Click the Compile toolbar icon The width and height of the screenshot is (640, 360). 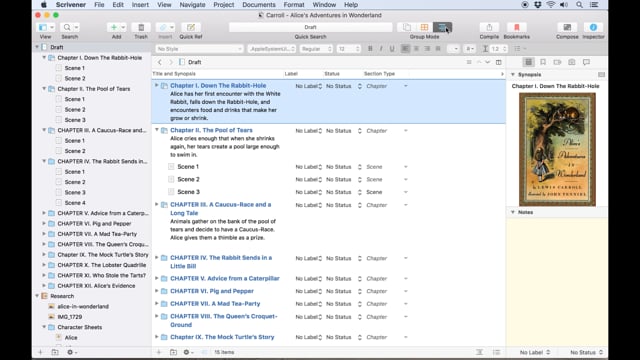coord(489,27)
